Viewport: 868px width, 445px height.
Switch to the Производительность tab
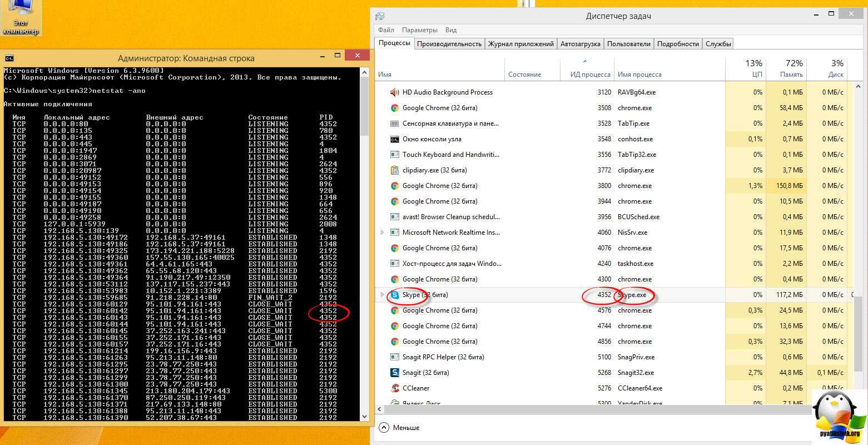click(x=449, y=43)
